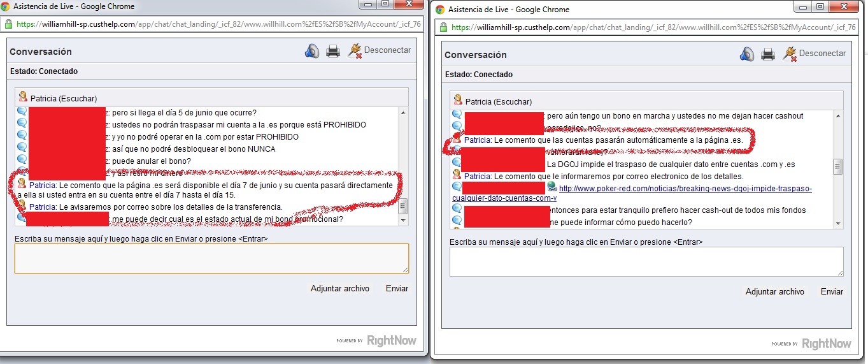
Task: Click message 'las cuentas pasarán automáticamente a la página .es'
Action: click(x=619, y=140)
